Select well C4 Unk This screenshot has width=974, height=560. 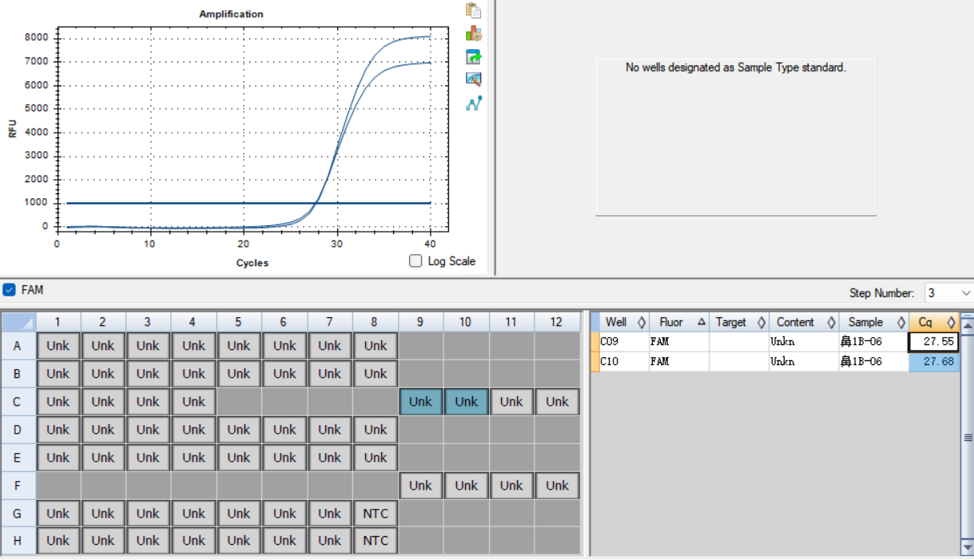point(193,402)
